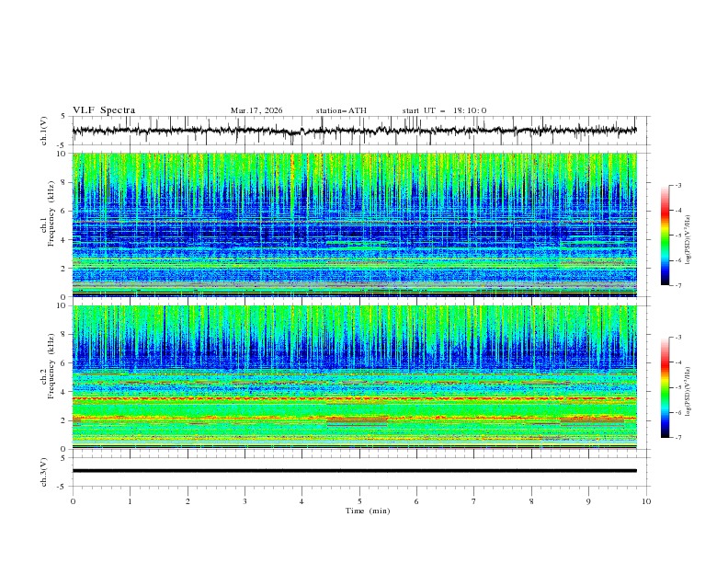Click time axis tick label "3"
728x563 pixels.
tap(245, 501)
